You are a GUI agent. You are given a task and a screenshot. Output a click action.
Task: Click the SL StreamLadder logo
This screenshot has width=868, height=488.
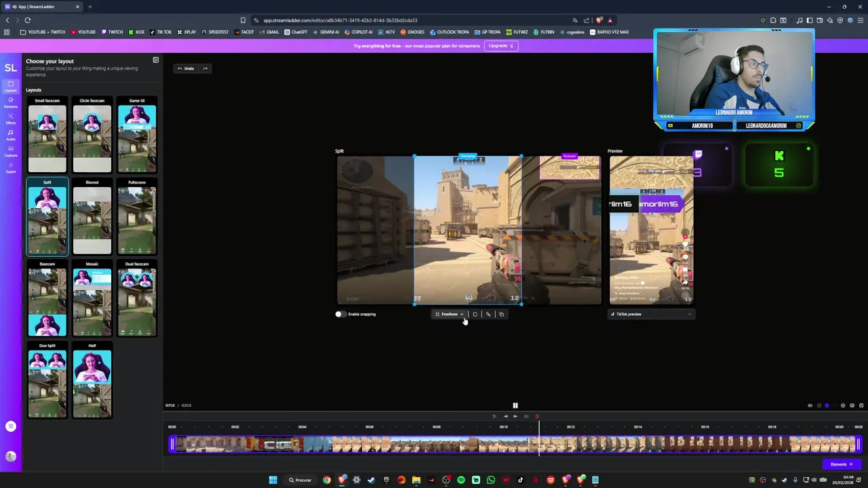click(11, 68)
